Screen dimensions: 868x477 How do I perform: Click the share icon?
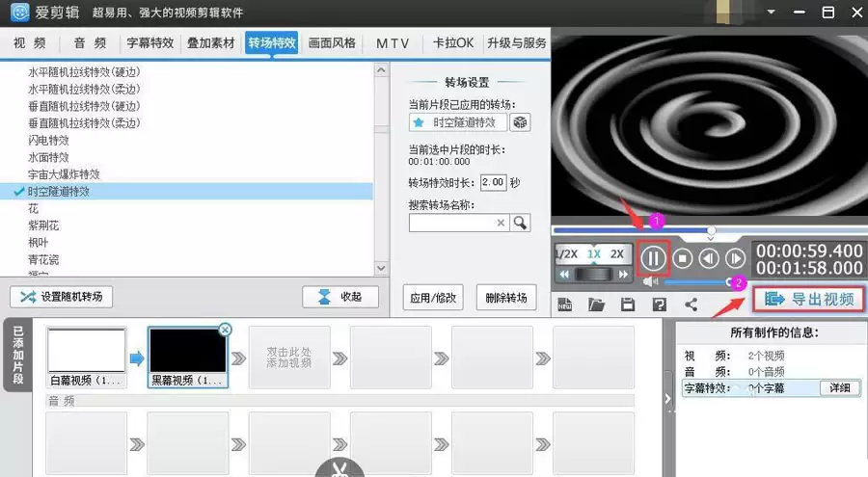click(x=691, y=305)
